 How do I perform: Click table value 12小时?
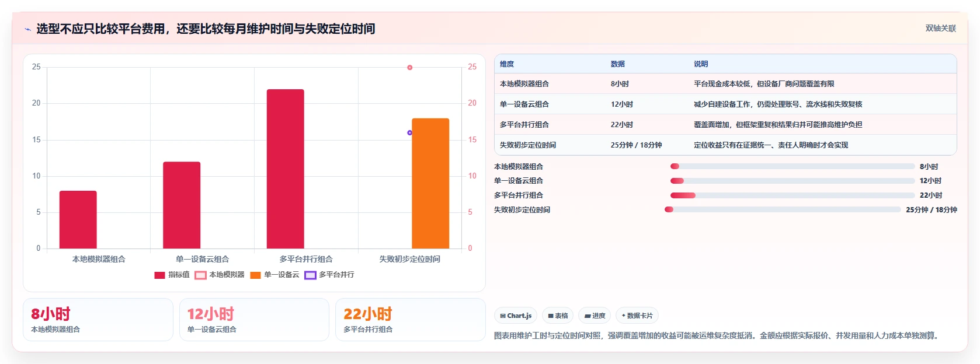tap(622, 104)
